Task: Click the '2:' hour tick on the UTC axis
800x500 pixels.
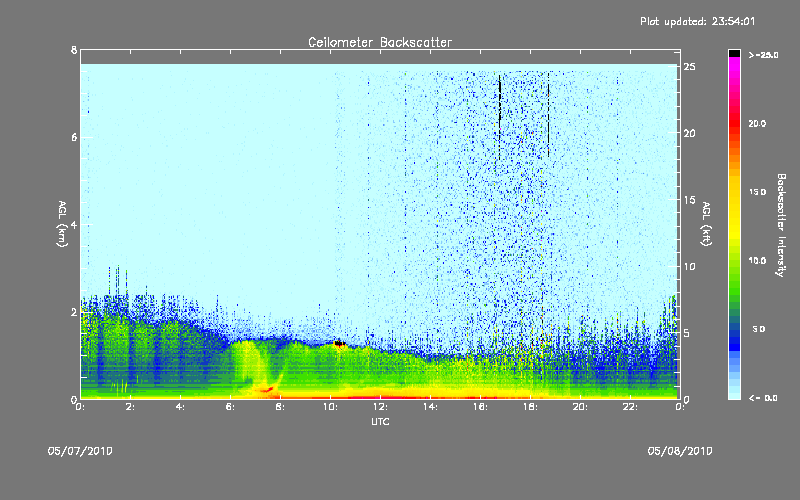Action: click(131, 407)
